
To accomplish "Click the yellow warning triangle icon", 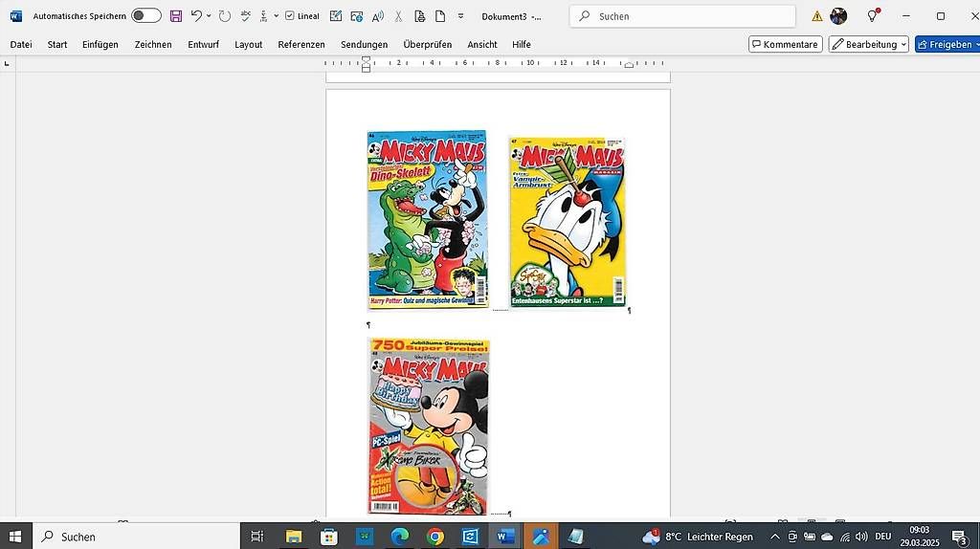I will coord(817,16).
